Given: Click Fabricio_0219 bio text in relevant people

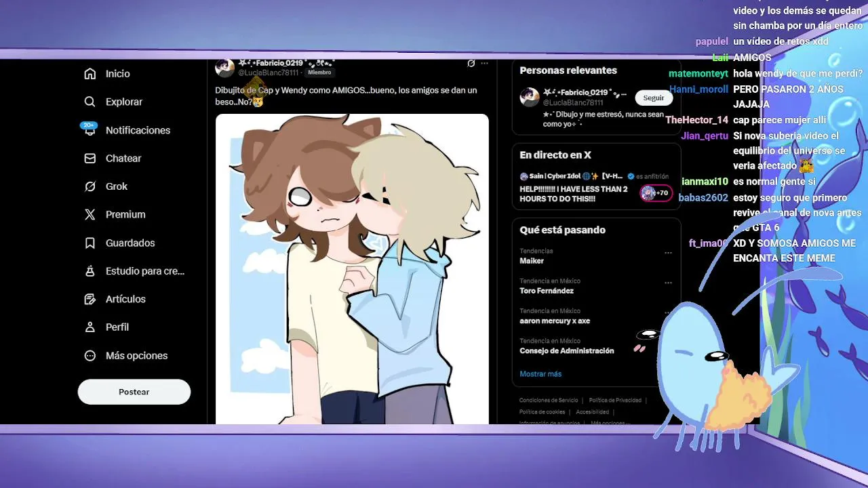Looking at the screenshot, I should 603,119.
